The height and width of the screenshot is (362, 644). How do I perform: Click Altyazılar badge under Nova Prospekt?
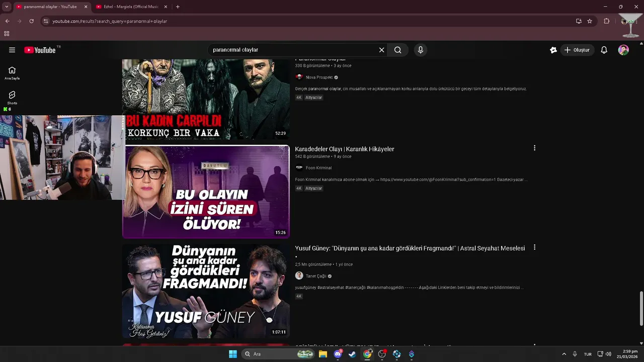coord(313,98)
